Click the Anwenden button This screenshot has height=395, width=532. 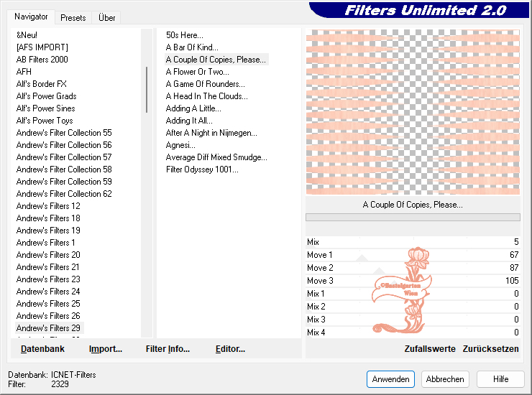pos(390,379)
